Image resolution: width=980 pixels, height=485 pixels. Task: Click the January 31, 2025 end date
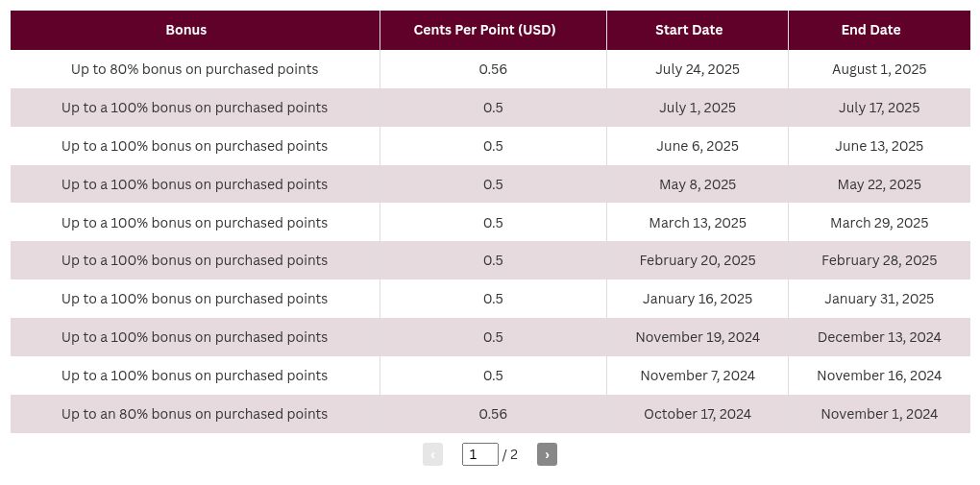[x=879, y=299]
